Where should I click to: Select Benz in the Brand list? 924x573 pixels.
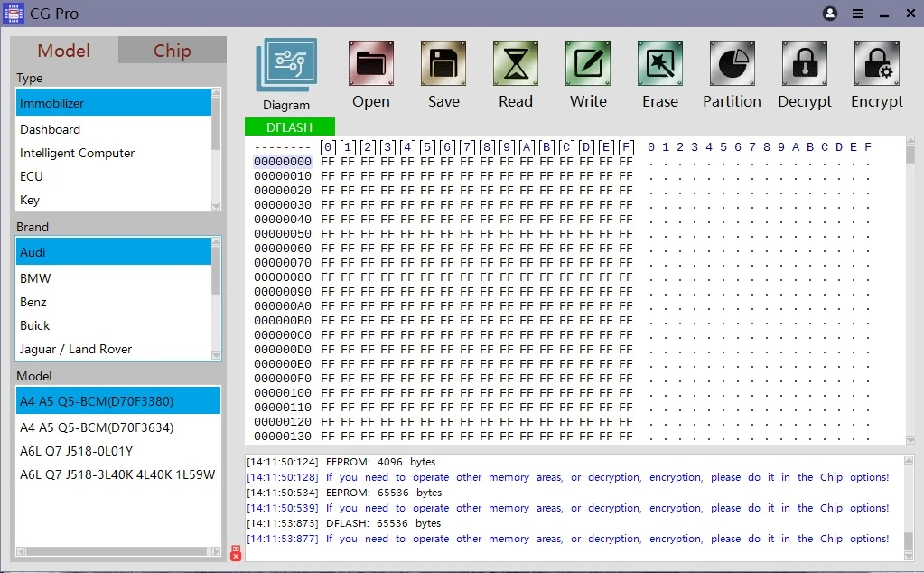coord(113,302)
